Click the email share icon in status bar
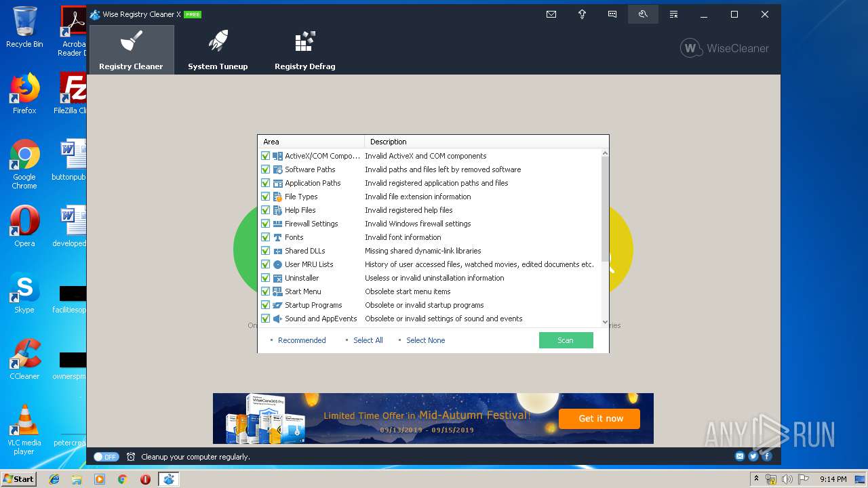 (740, 456)
